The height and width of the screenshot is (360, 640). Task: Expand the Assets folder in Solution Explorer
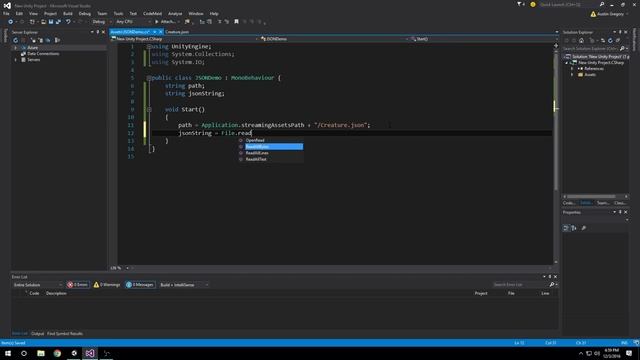(572, 75)
